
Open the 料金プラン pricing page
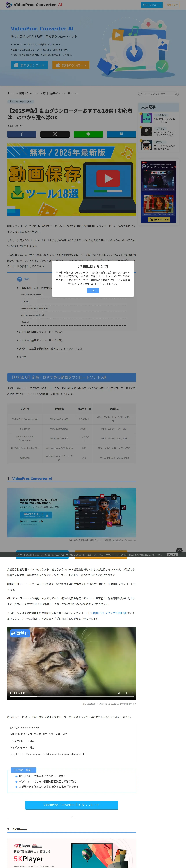click(172, 5)
